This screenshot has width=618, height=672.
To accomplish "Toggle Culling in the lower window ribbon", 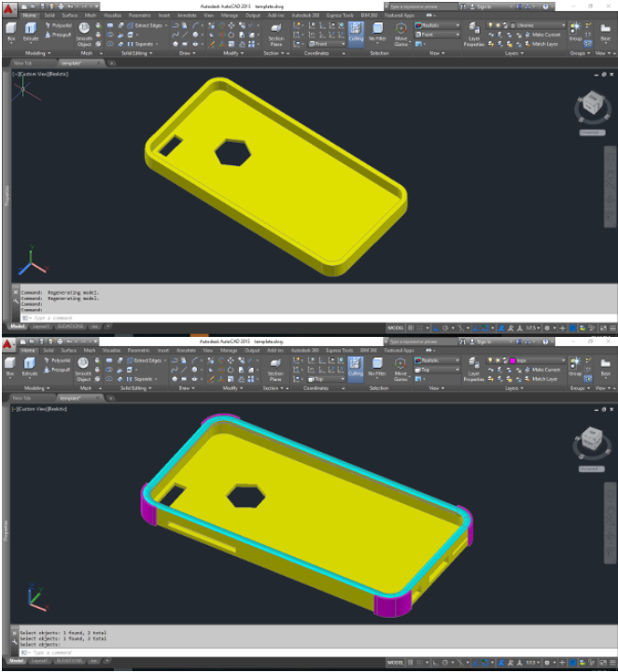I will click(356, 369).
